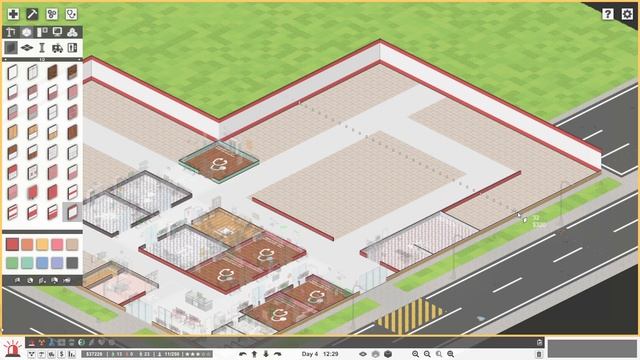Switch to the monitor equipment tab

coord(57,32)
